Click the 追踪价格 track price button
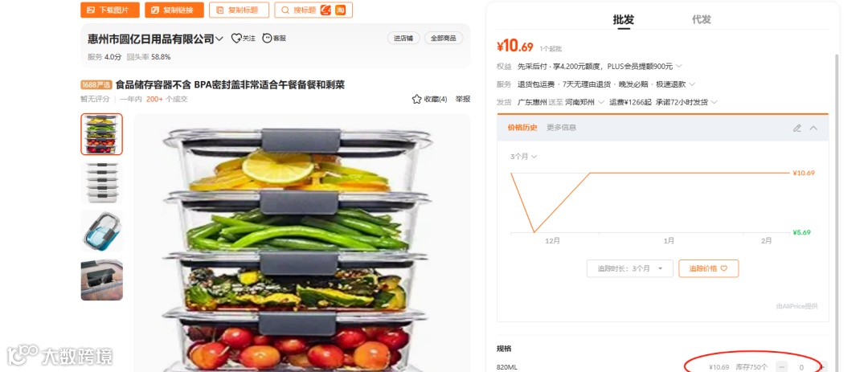Screen dimensions: 868x372 (709, 268)
